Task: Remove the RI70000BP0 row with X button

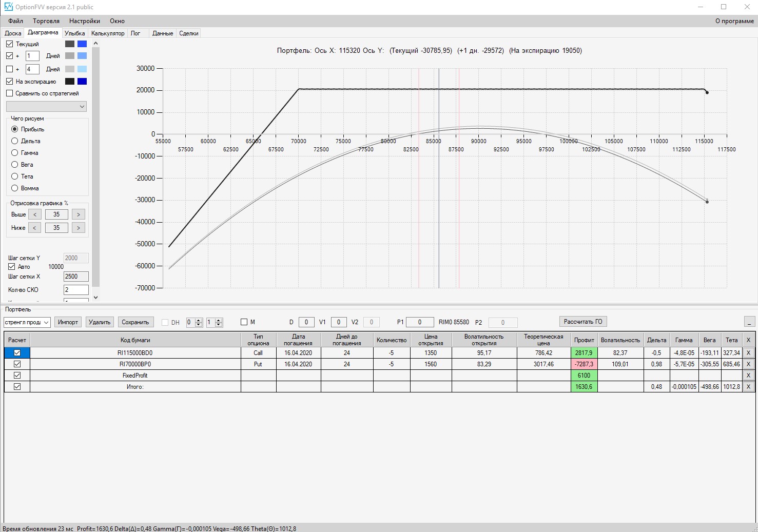Action: (748, 364)
